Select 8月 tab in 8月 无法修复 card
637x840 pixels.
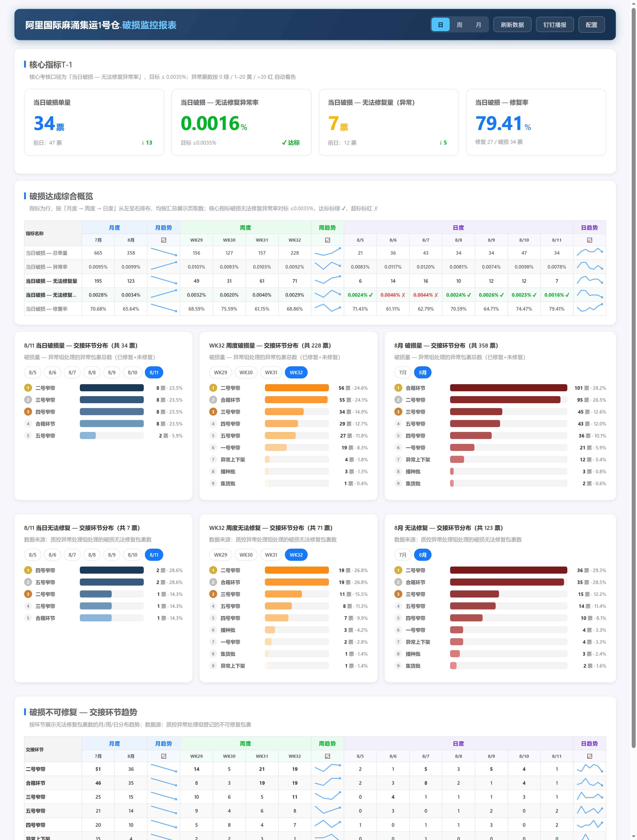tap(423, 554)
